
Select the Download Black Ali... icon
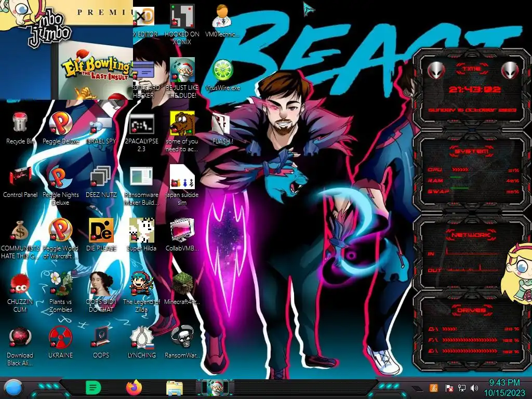click(20, 347)
